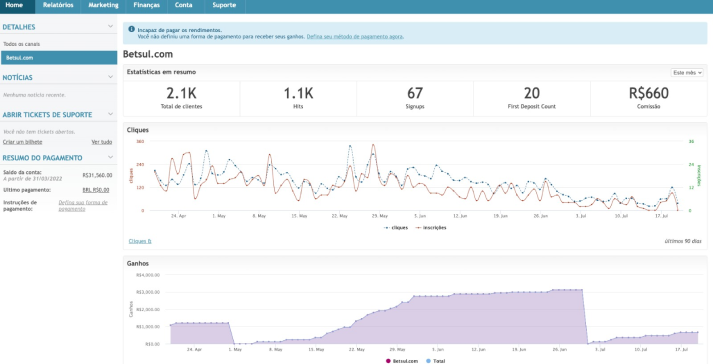The image size is (713, 364).
Task: Click the 'Saldo da conta' value R$31,560.00
Action: pyautogui.click(x=97, y=175)
